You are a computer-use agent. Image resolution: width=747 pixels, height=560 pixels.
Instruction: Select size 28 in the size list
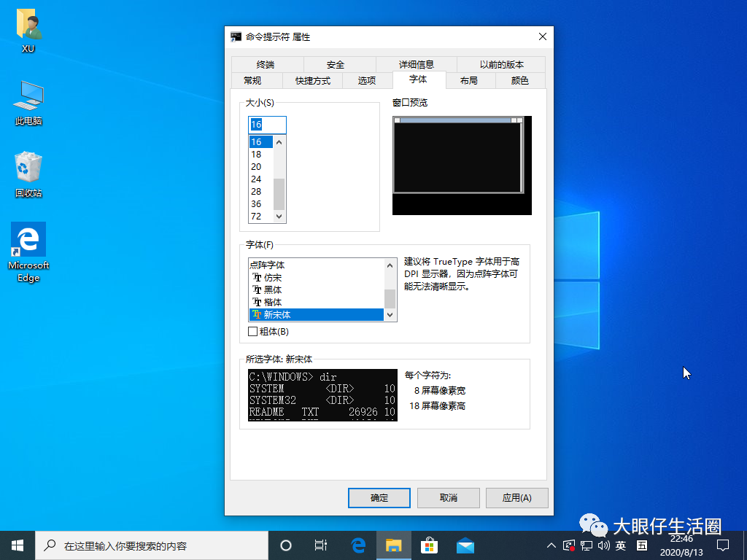(x=261, y=192)
